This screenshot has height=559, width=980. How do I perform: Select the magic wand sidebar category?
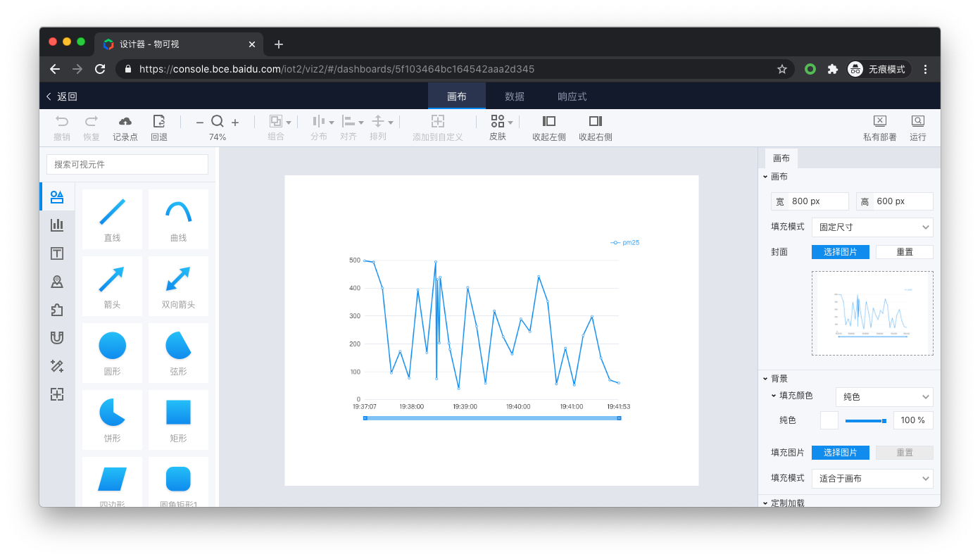57,366
